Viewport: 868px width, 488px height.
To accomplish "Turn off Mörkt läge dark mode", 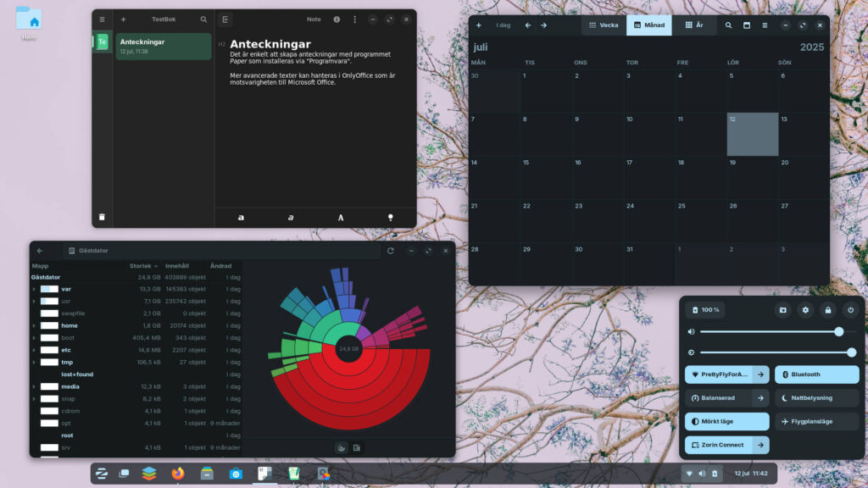I will point(726,421).
